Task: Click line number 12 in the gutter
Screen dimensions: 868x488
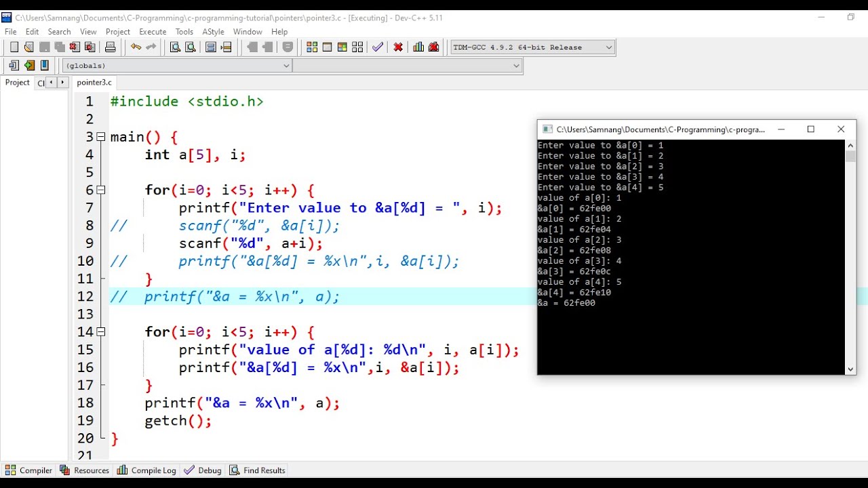Action: point(85,296)
